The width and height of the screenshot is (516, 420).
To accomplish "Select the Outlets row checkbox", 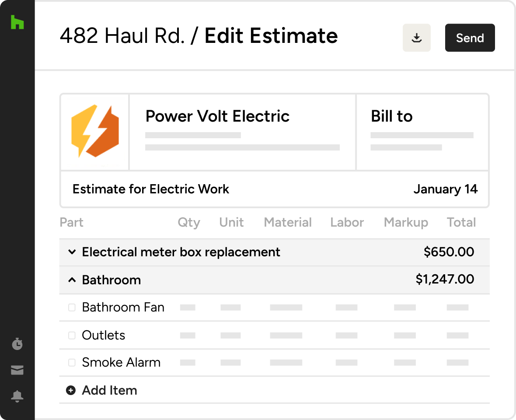I will click(72, 336).
